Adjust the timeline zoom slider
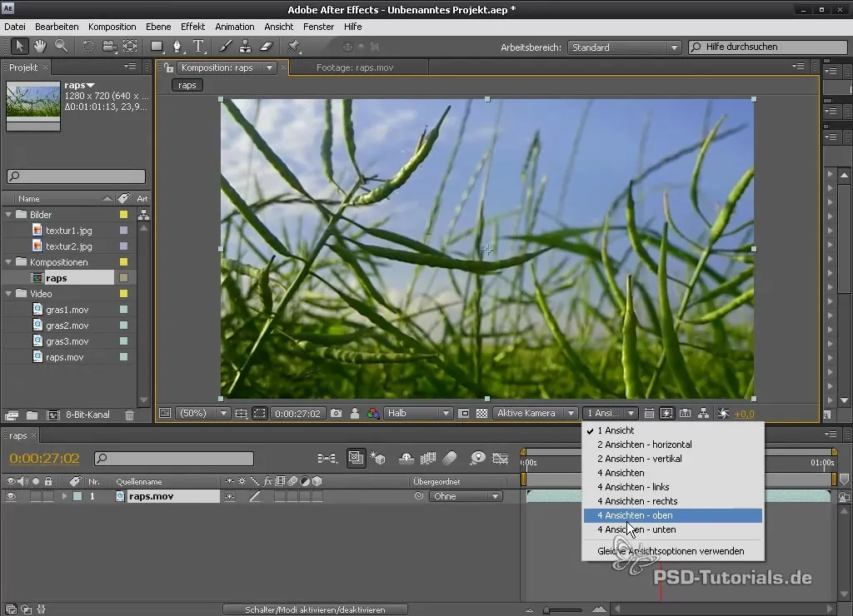 pos(563,609)
